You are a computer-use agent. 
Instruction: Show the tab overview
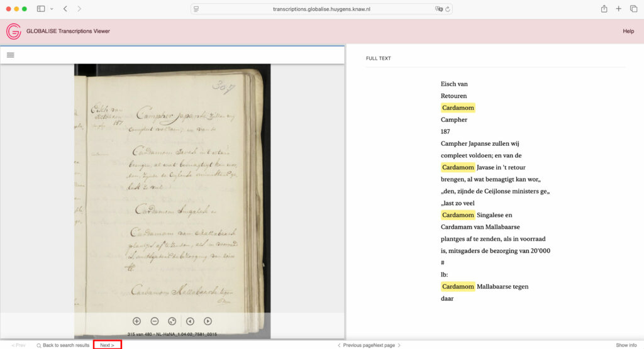point(633,9)
